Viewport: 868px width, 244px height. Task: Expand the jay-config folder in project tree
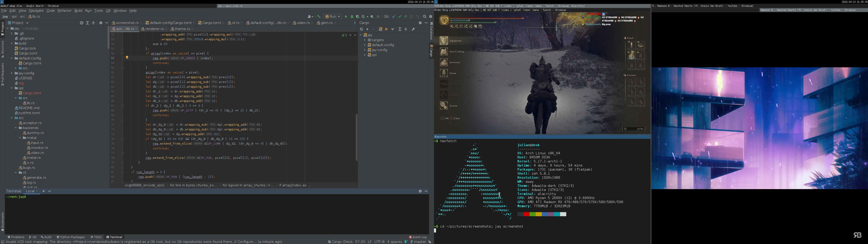tap(12, 73)
